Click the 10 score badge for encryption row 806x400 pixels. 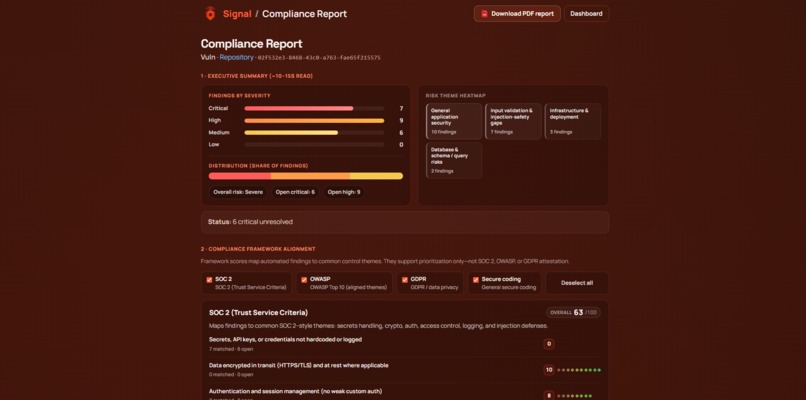pyautogui.click(x=548, y=370)
